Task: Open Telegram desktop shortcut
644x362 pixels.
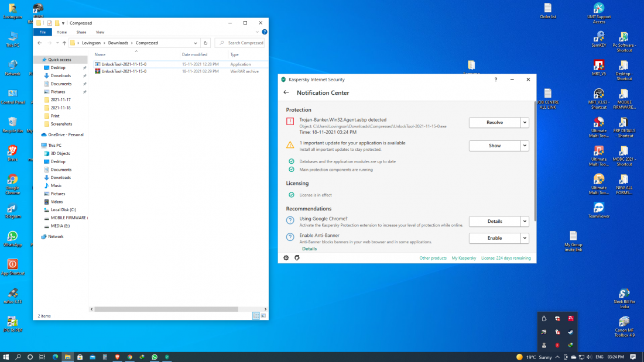Action: pos(12,211)
